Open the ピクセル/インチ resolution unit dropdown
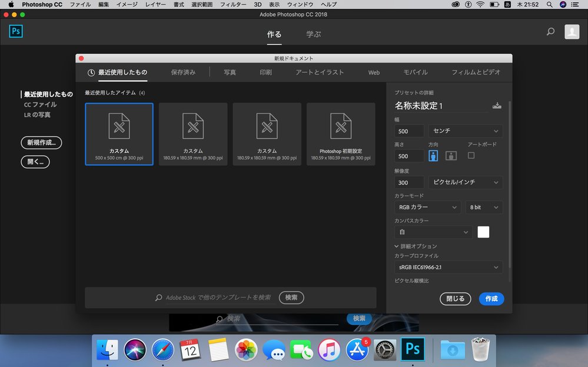 (x=465, y=183)
